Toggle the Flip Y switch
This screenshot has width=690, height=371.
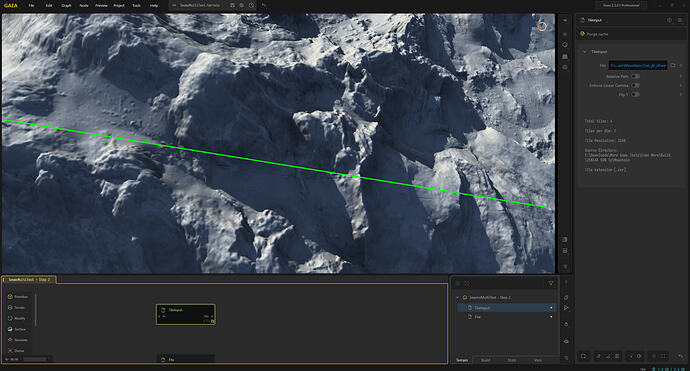[x=635, y=94]
